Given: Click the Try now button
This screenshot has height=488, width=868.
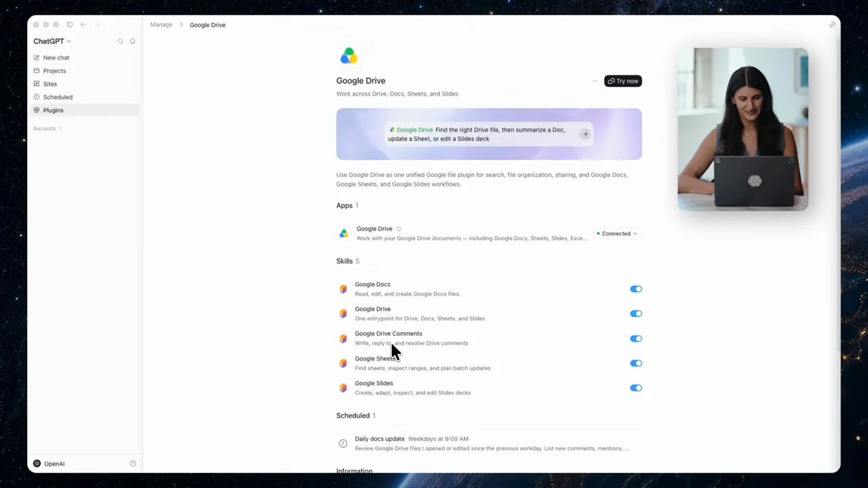Looking at the screenshot, I should click(623, 81).
